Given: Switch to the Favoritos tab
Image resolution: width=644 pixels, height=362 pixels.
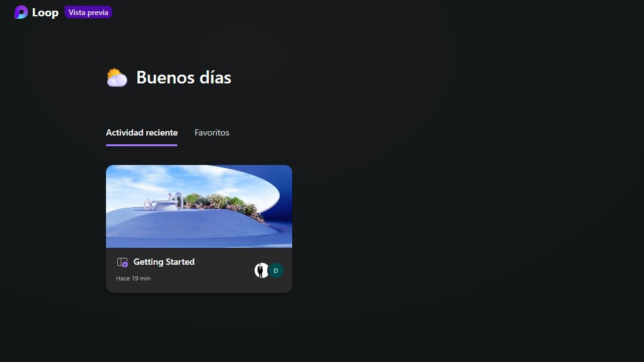Looking at the screenshot, I should 211,132.
